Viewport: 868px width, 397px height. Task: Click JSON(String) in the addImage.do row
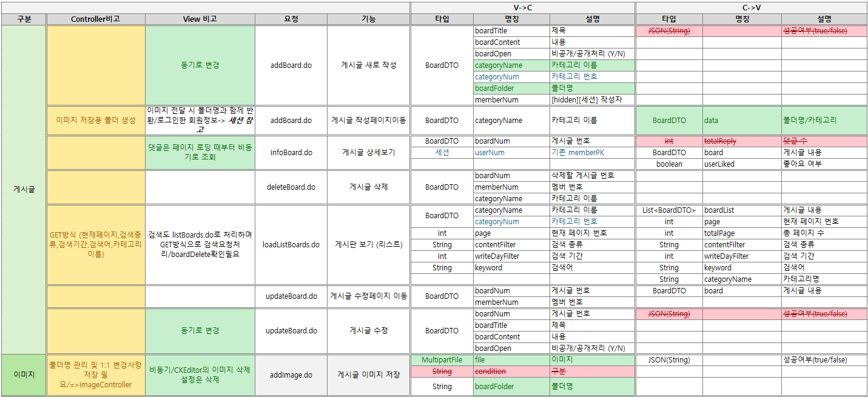(x=669, y=360)
